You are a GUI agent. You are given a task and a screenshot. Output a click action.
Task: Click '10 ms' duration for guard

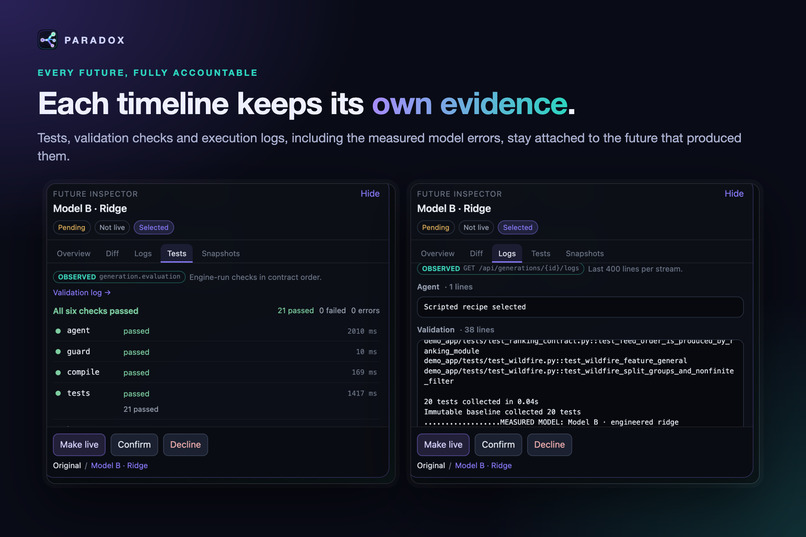click(x=366, y=351)
